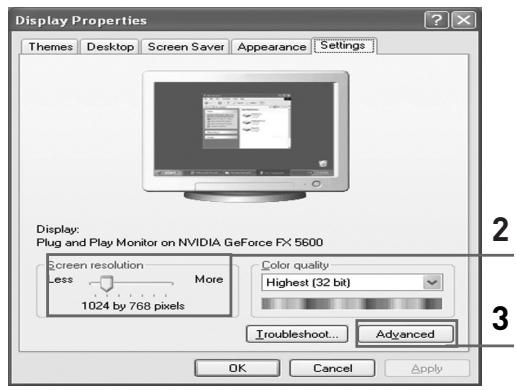Click the Troubleshoot button

297,334
